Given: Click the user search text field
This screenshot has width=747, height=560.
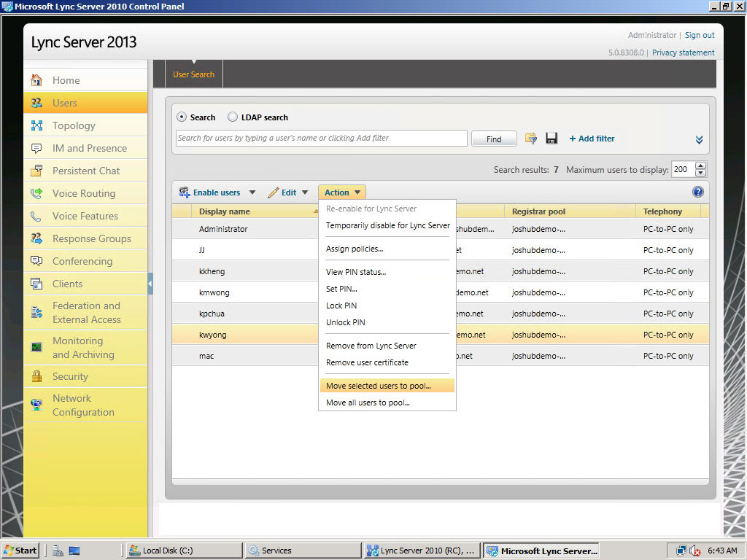Looking at the screenshot, I should [x=322, y=138].
